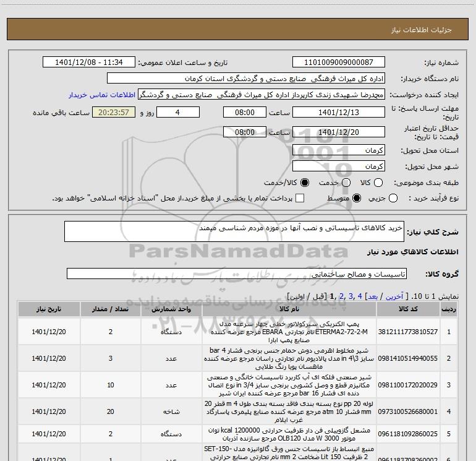This screenshot has width=476, height=461.
Task: Open results page 3
Action: pyautogui.click(x=351, y=296)
